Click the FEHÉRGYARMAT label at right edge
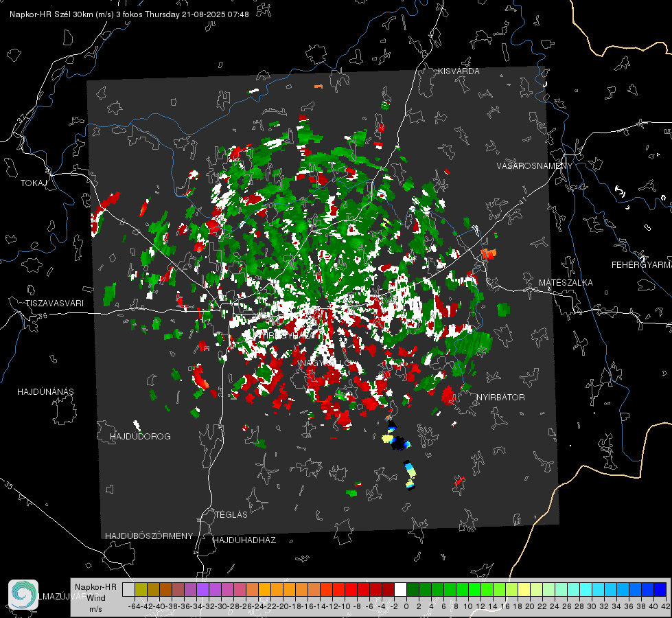This screenshot has width=672, height=618. [x=642, y=265]
